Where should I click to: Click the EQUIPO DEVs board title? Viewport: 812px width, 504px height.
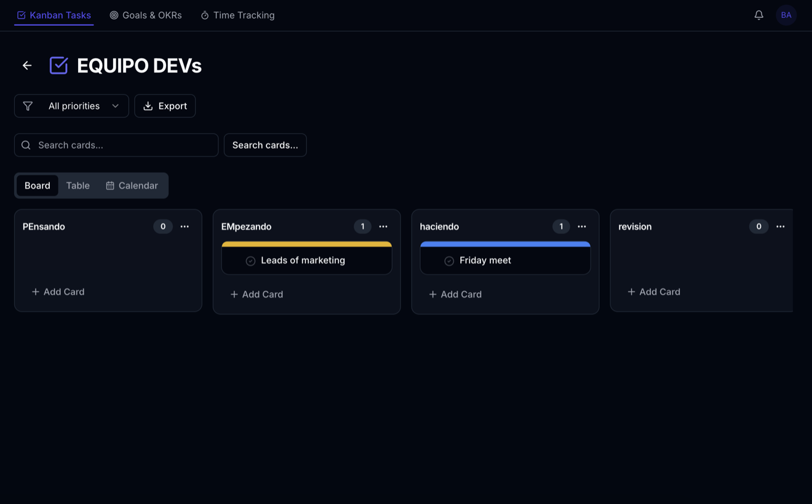coord(139,66)
